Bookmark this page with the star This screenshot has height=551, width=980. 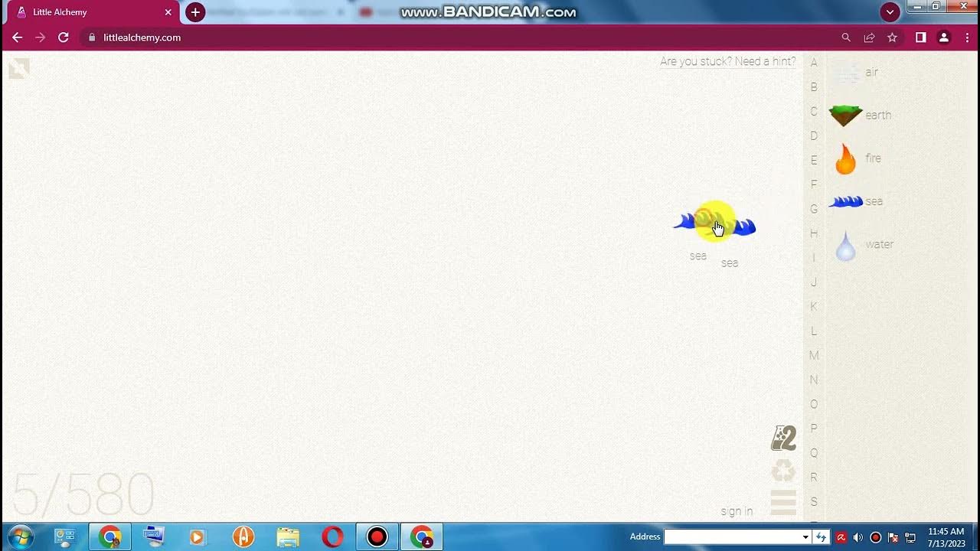tap(892, 37)
